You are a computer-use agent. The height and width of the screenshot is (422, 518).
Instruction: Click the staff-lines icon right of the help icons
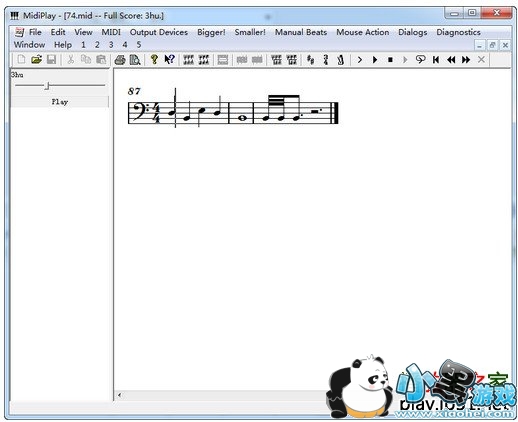click(x=188, y=60)
